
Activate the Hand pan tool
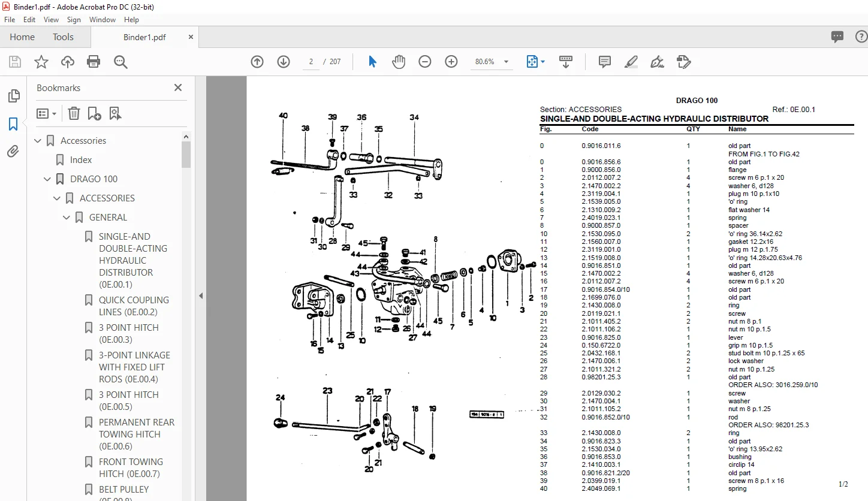[x=399, y=62]
